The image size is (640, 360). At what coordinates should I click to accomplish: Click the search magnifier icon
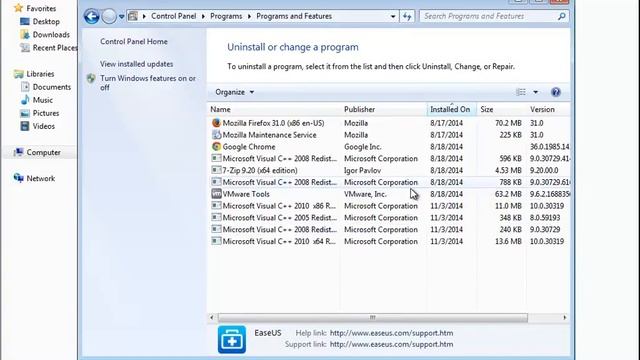(562, 16)
